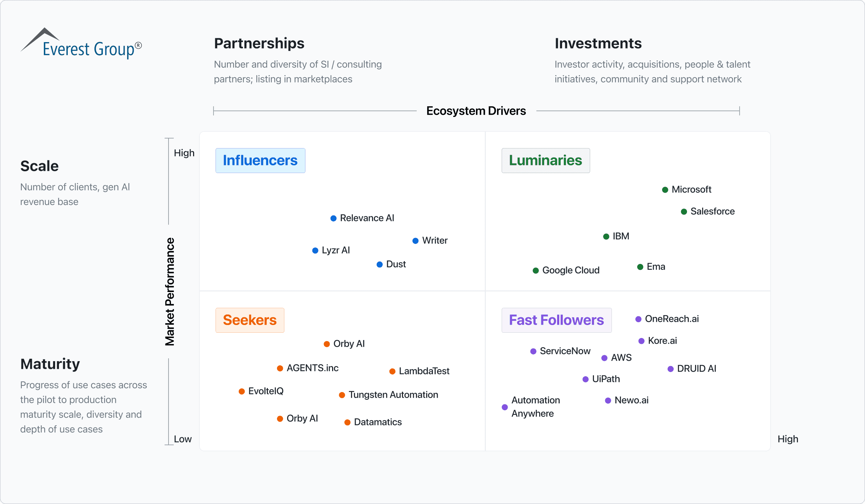This screenshot has height=504, width=865.
Task: Click the Ecosystem Drivers axis title
Action: 476,111
